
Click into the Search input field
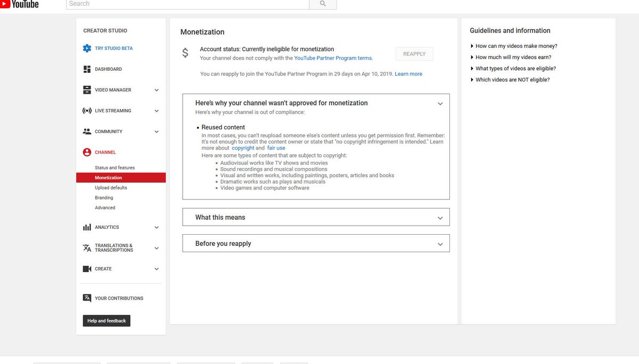(x=187, y=4)
